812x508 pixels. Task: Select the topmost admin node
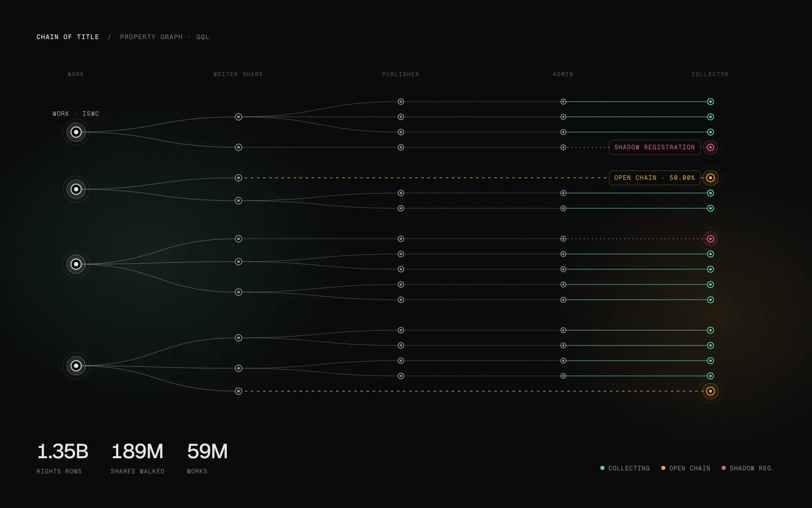[x=563, y=102]
